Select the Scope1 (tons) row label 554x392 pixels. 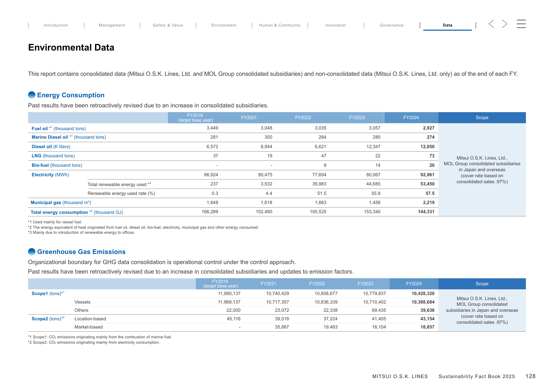(x=48, y=293)
